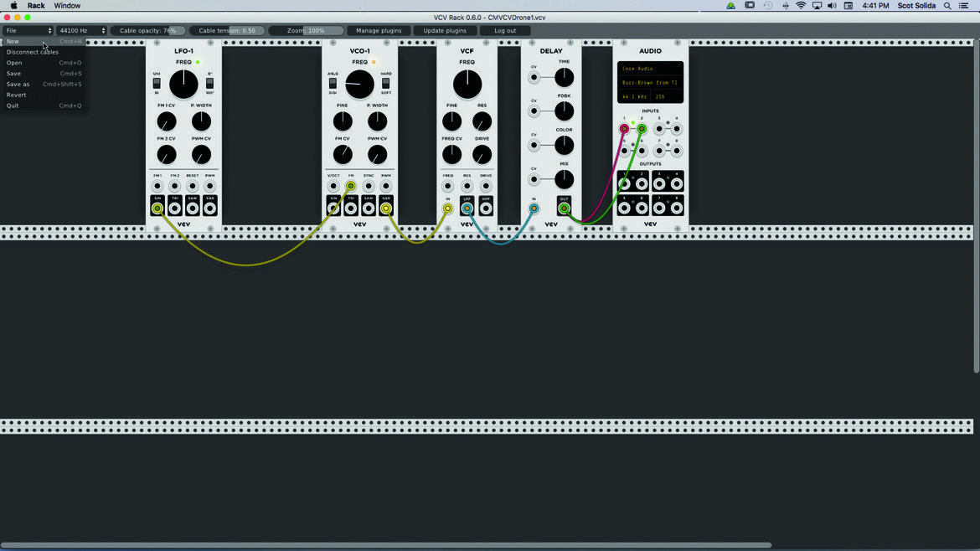Click the DELAY IN jack

[x=534, y=208]
